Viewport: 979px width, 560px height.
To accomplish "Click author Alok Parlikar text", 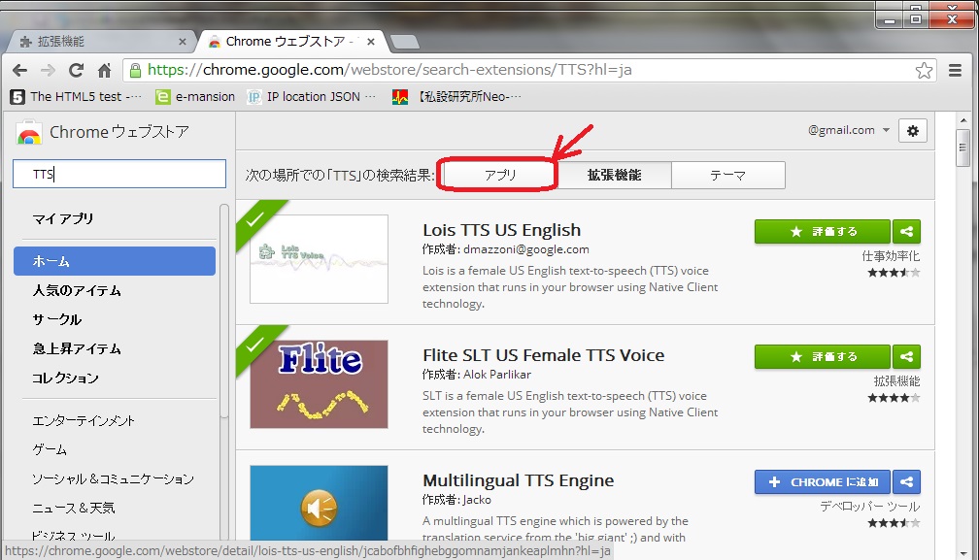I will click(x=497, y=375).
